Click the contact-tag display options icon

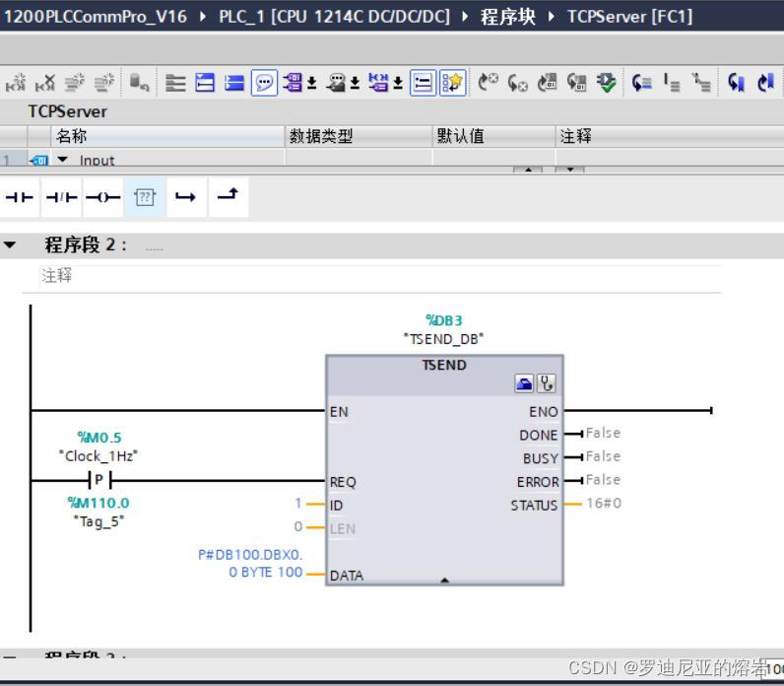point(378,83)
